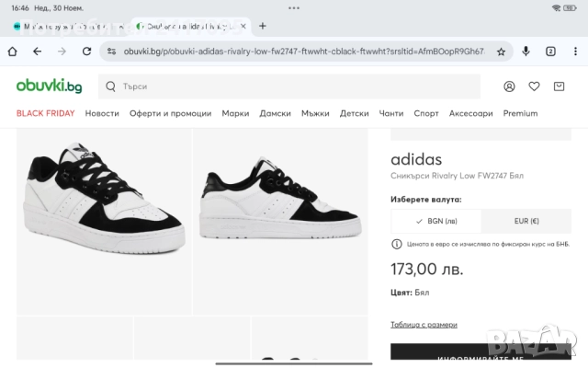588x368 pixels.
Task: Open the user account icon
Action: [509, 86]
